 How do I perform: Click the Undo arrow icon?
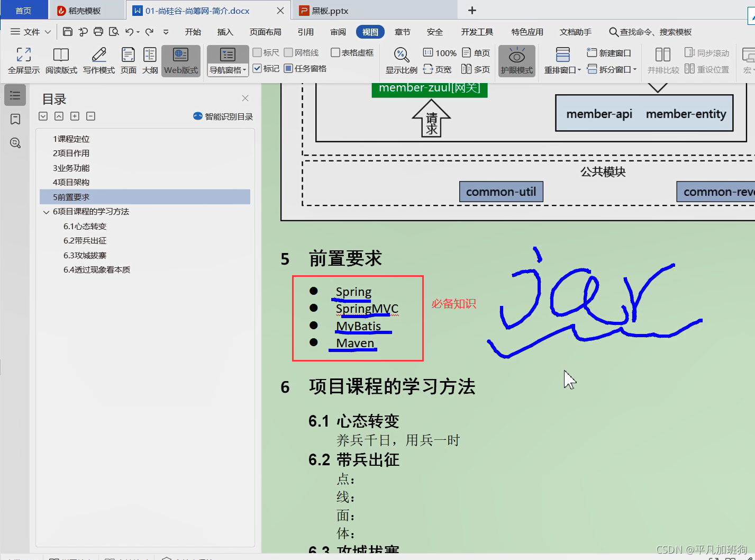129,32
